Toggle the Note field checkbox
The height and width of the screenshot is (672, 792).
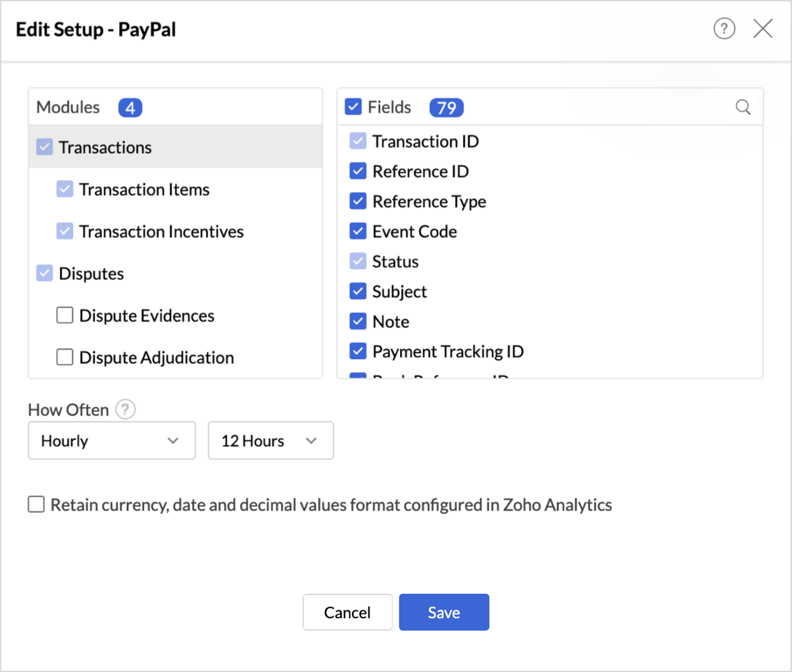[x=358, y=322]
